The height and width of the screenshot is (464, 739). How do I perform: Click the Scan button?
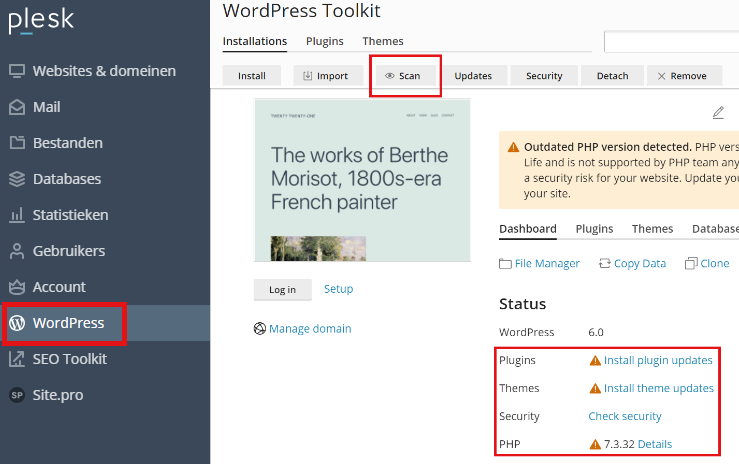pyautogui.click(x=406, y=76)
